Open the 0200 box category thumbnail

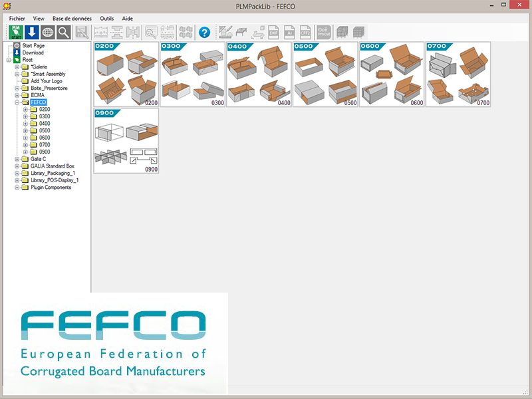pyautogui.click(x=126, y=74)
